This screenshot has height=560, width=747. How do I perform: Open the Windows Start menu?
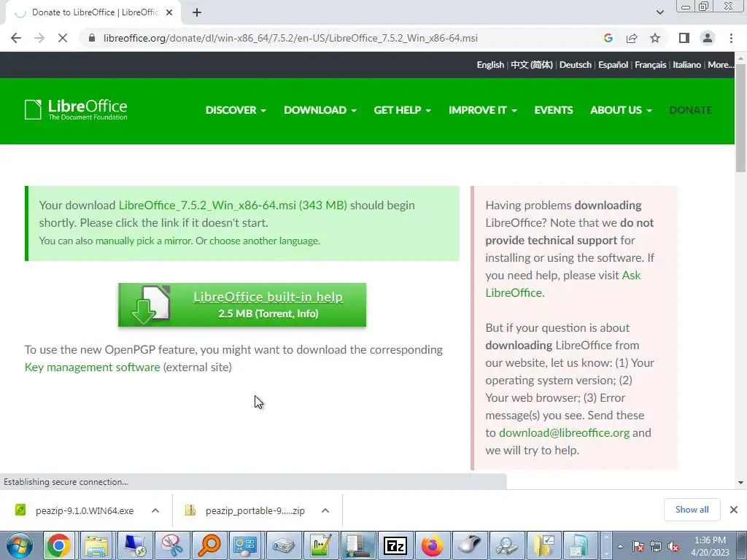(x=20, y=545)
